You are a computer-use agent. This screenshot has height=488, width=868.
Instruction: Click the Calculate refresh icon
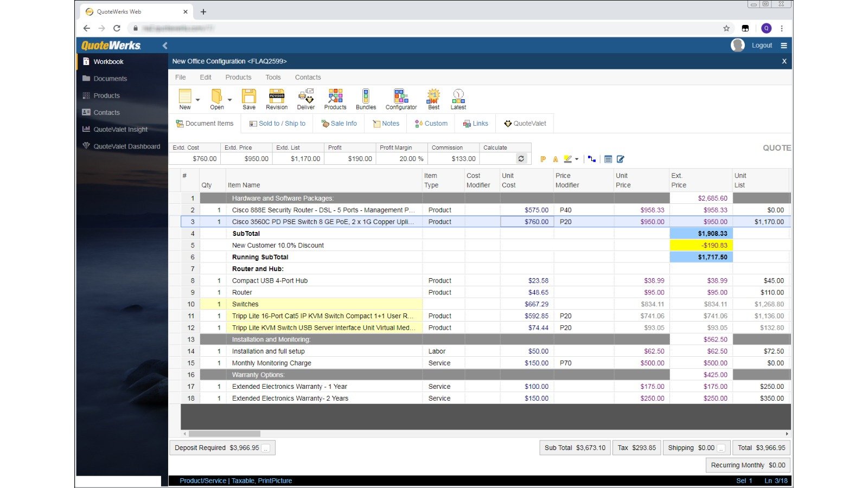coord(521,159)
